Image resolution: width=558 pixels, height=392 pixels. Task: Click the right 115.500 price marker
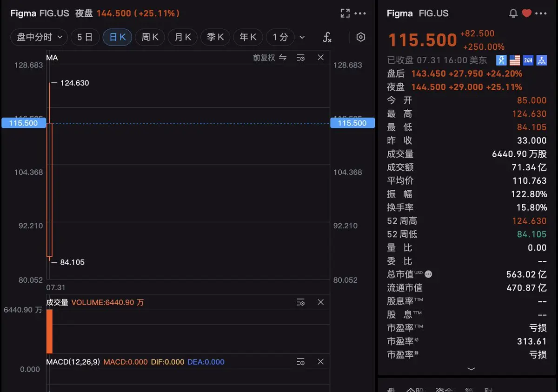352,123
